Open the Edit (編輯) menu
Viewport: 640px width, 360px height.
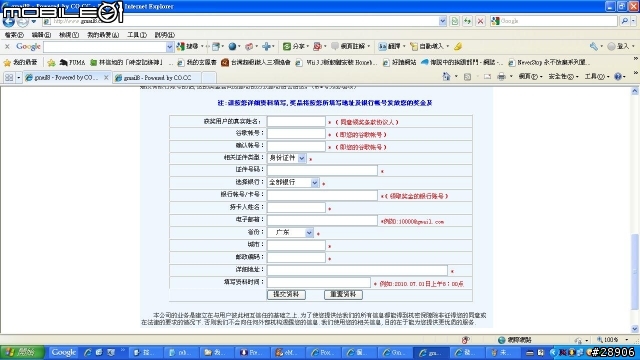(x=41, y=35)
